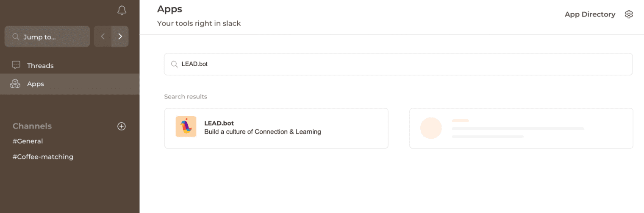Go forward with the right chevron
The image size is (644, 213).
(120, 36)
